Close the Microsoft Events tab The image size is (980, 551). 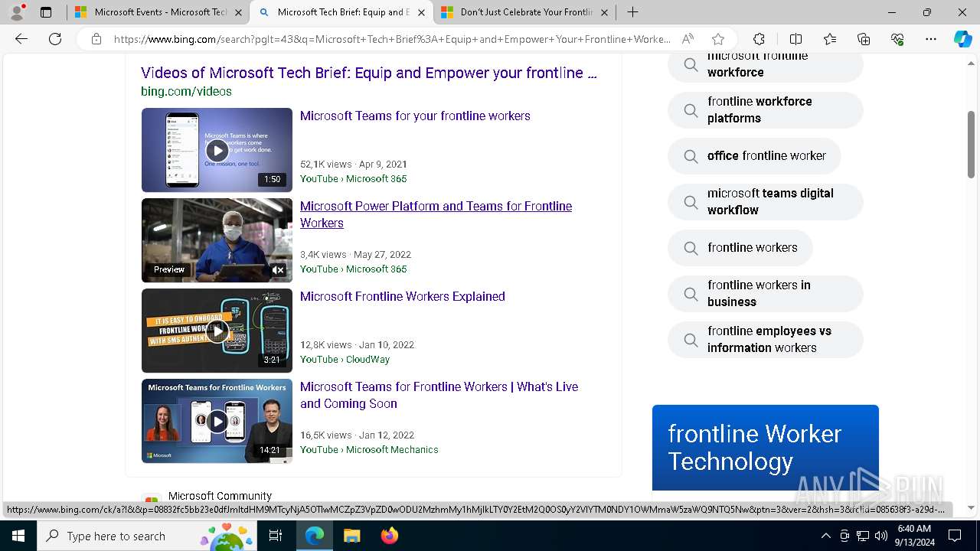pos(238,12)
